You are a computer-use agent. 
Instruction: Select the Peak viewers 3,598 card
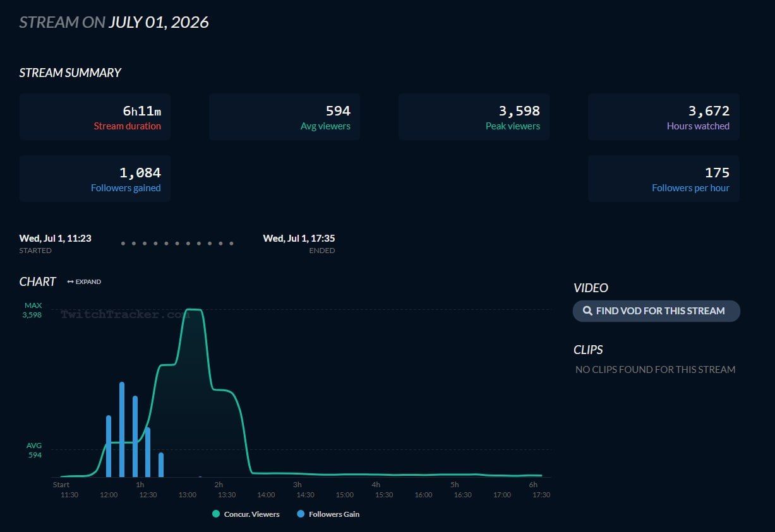coord(474,117)
